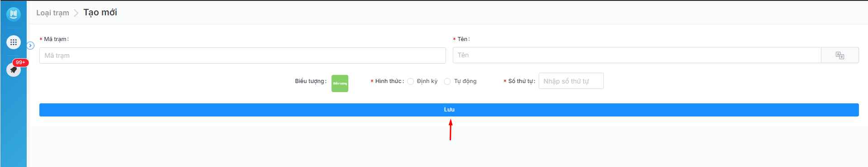Image resolution: width=868 pixels, height=167 pixels.
Task: Select the Định kỳ radio button
Action: 410,81
